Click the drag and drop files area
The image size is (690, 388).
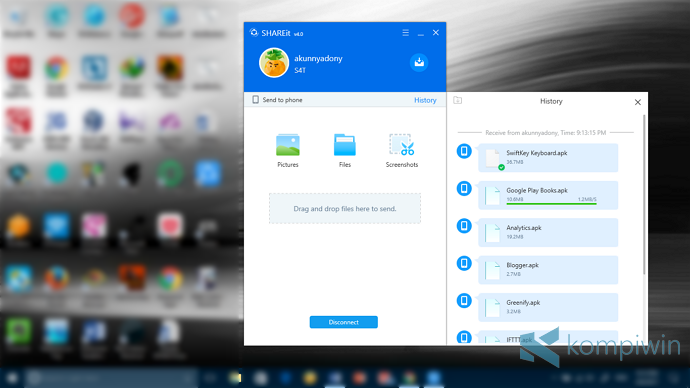[x=345, y=209]
